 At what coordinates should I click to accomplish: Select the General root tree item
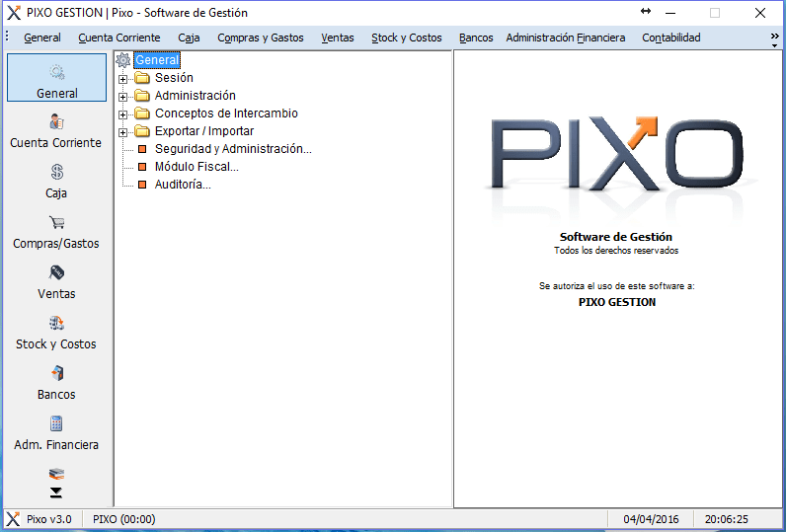coord(157,60)
